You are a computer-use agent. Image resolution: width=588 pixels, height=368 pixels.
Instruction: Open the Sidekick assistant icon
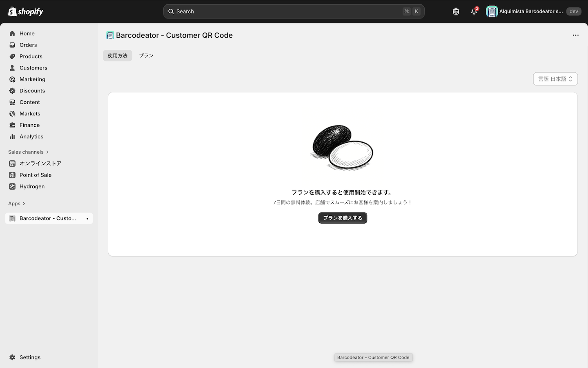point(456,11)
